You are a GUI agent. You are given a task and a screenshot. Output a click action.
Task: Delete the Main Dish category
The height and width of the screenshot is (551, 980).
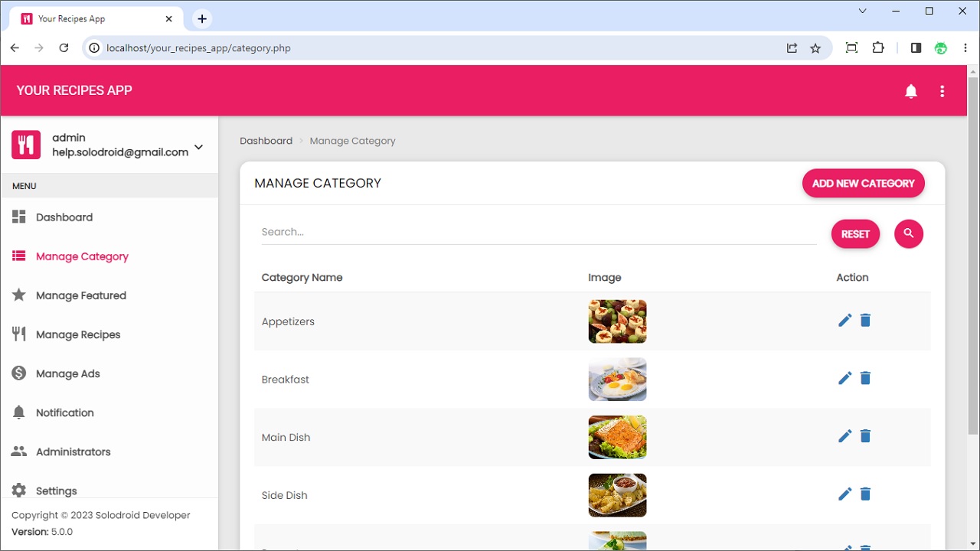pyautogui.click(x=865, y=436)
